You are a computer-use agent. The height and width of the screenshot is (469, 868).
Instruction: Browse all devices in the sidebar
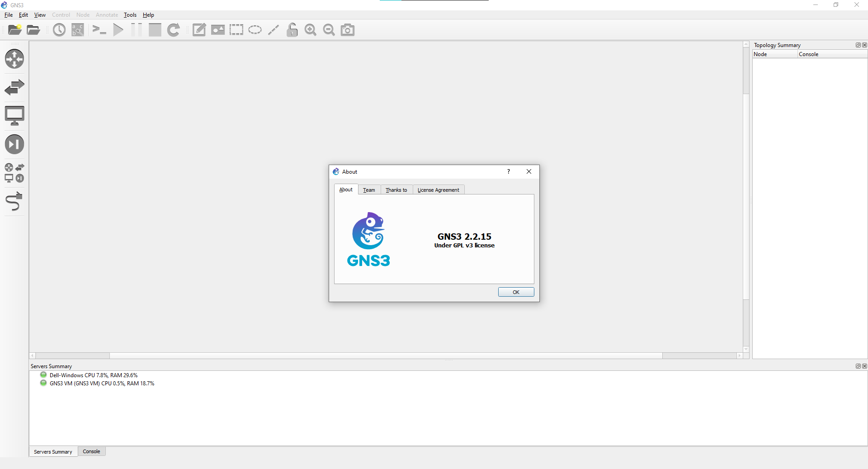[x=14, y=173]
